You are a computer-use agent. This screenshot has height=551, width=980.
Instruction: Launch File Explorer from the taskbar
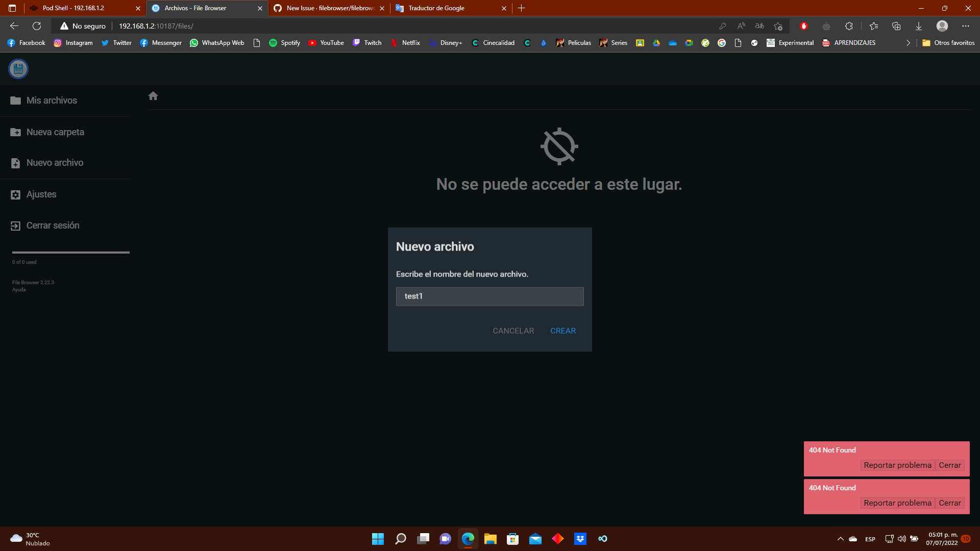pos(490,538)
